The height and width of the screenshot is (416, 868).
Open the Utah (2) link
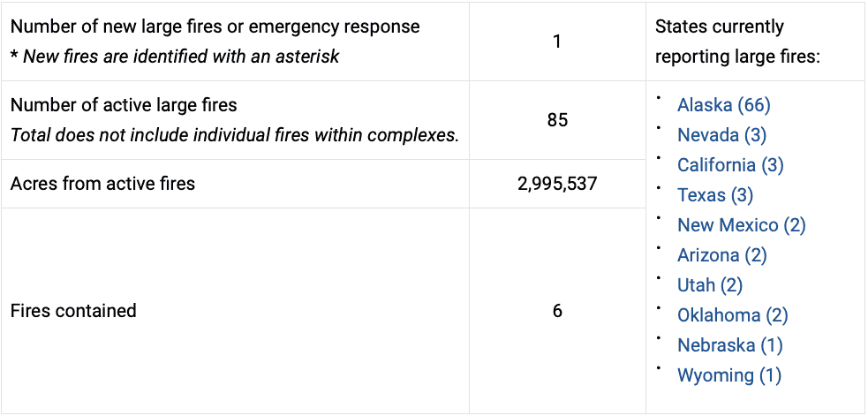(710, 284)
